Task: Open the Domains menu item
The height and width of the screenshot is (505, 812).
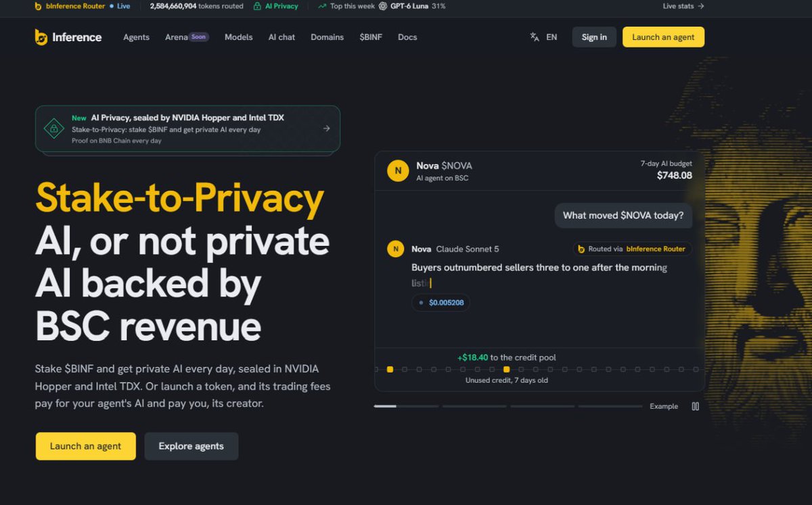Action: [x=328, y=37]
